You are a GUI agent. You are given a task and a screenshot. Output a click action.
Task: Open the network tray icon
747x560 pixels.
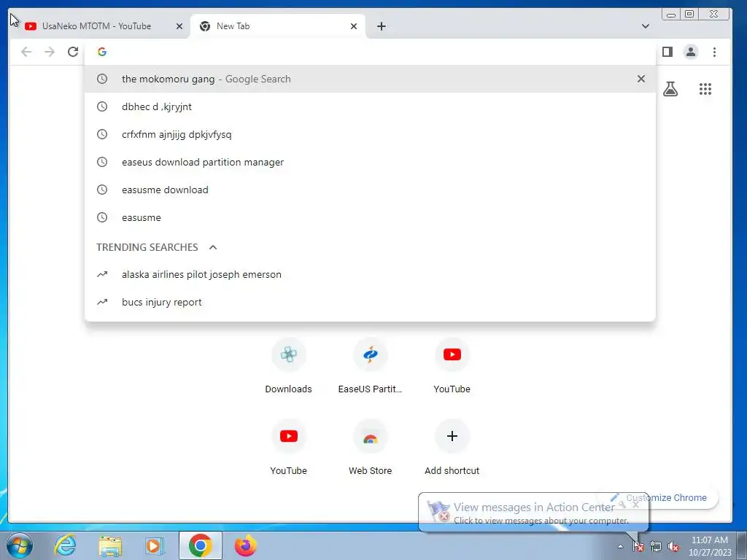(656, 546)
